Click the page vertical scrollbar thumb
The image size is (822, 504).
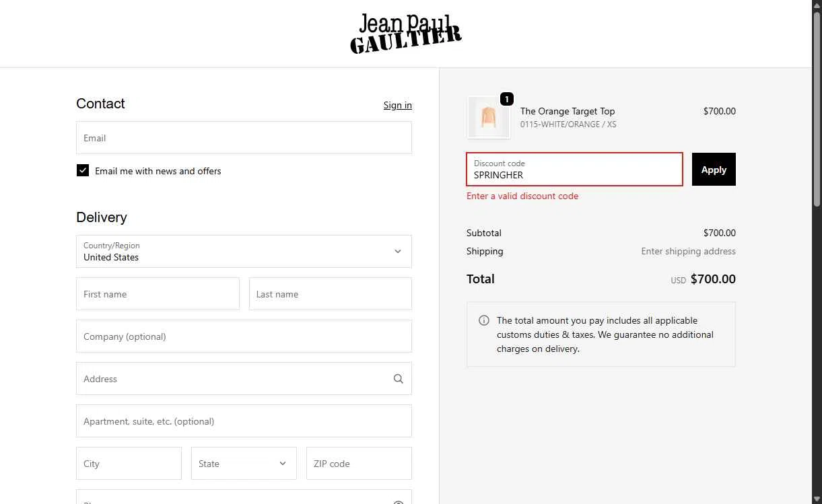[x=817, y=109]
